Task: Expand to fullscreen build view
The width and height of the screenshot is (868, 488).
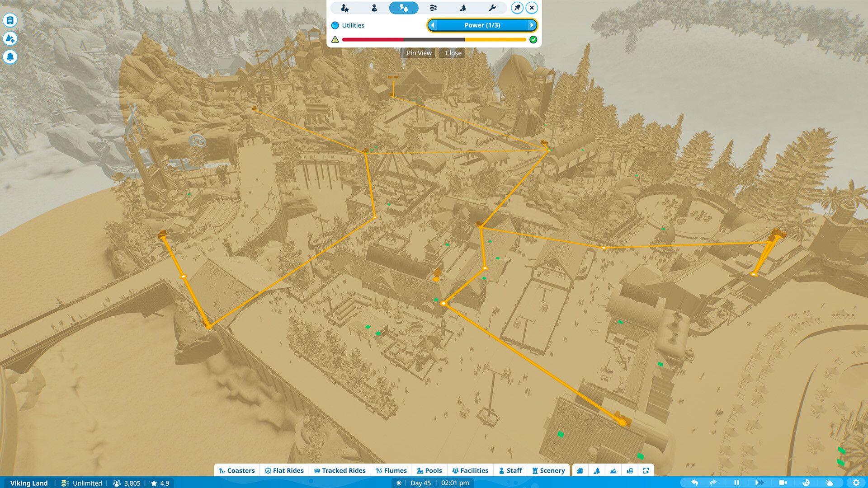Action: click(x=646, y=470)
